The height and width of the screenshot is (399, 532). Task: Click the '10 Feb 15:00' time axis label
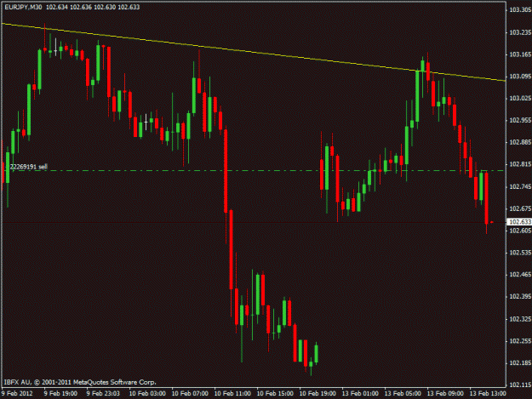[275, 394]
